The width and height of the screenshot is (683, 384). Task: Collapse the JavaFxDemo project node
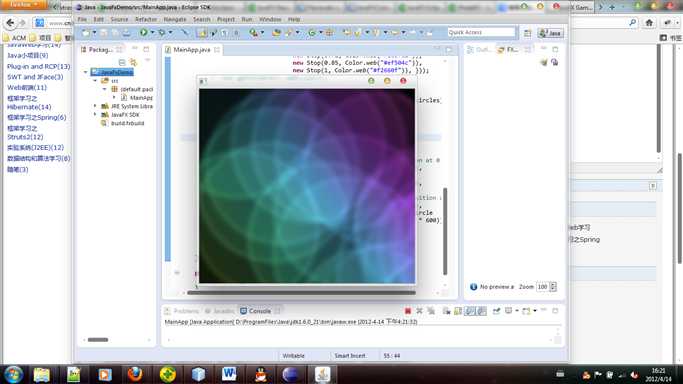pos(86,72)
